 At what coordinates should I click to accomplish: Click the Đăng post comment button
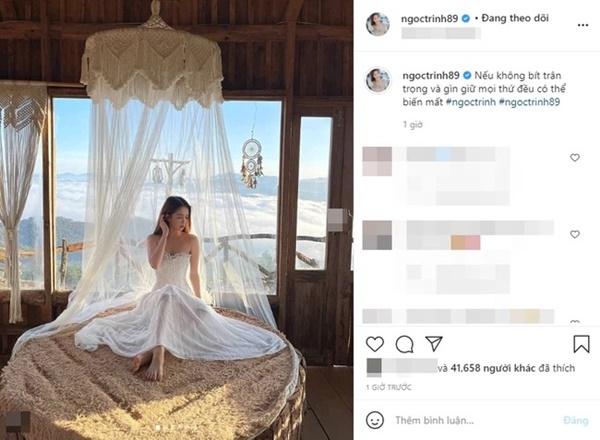pyautogui.click(x=576, y=420)
